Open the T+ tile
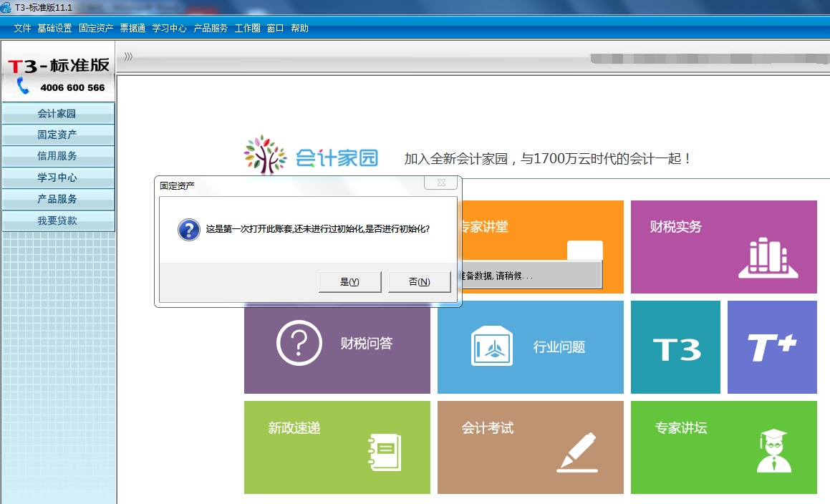 pos(772,347)
